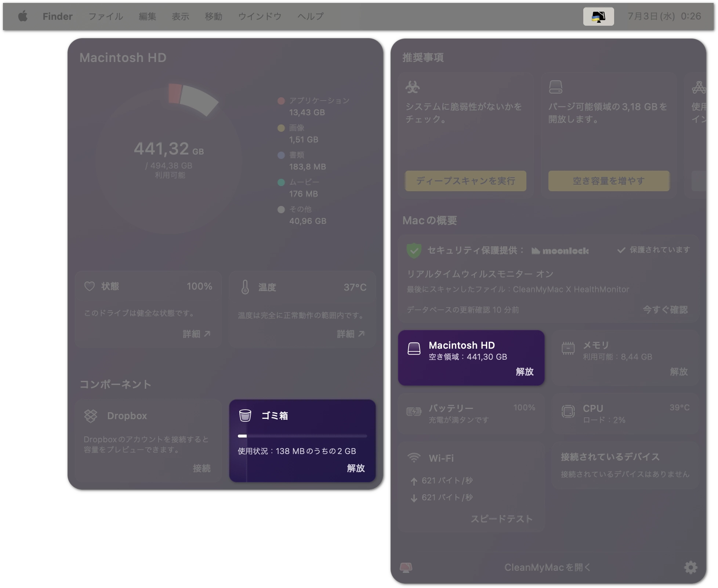Click 解放 on the Macintosh HD card
The width and height of the screenshot is (718, 588).
click(x=525, y=372)
